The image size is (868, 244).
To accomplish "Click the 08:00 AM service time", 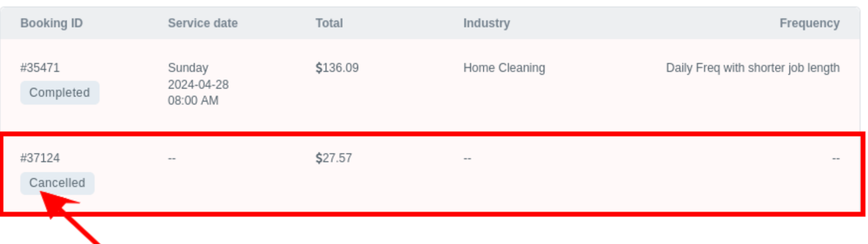I will click(x=193, y=101).
